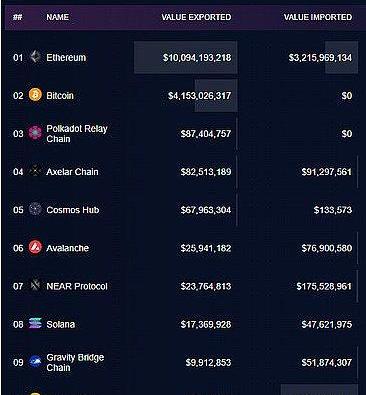
Task: Open the NEAR Protocol name link
Action: click(x=77, y=286)
